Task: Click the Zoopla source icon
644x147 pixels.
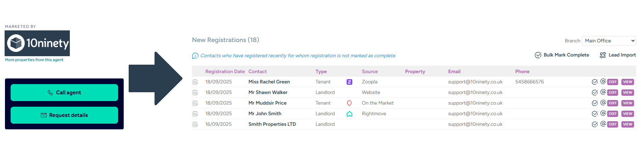Action: click(349, 82)
